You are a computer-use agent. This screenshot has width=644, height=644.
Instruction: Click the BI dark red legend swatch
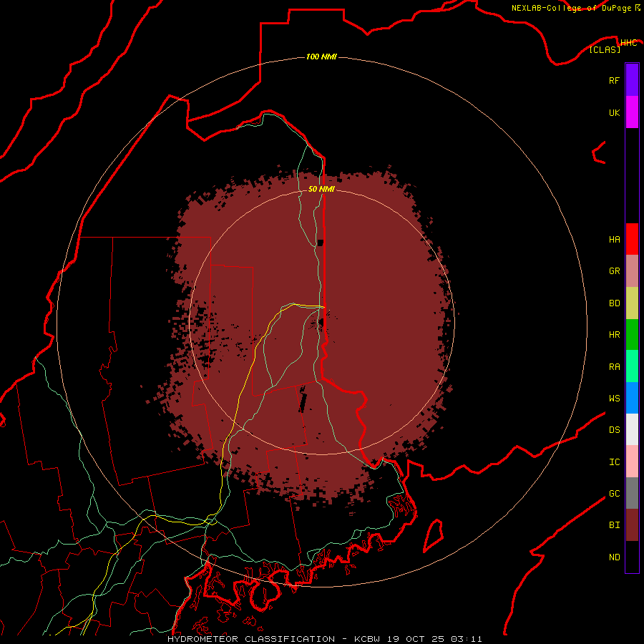click(632, 525)
